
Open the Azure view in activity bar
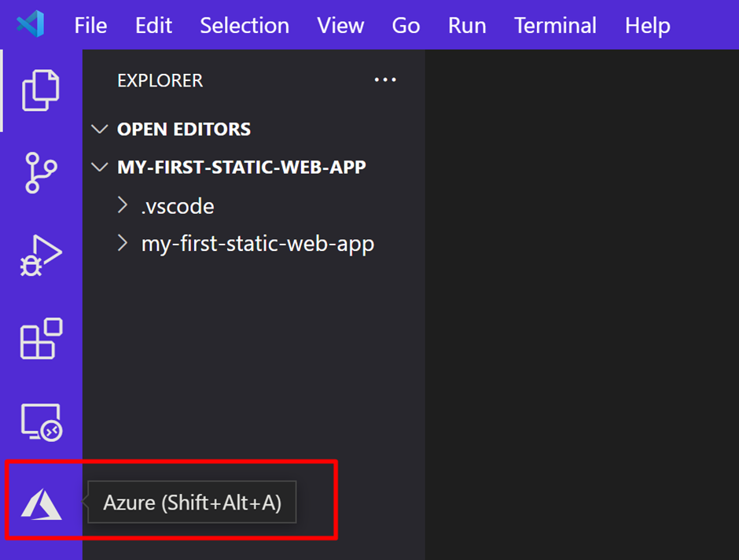pos(42,504)
